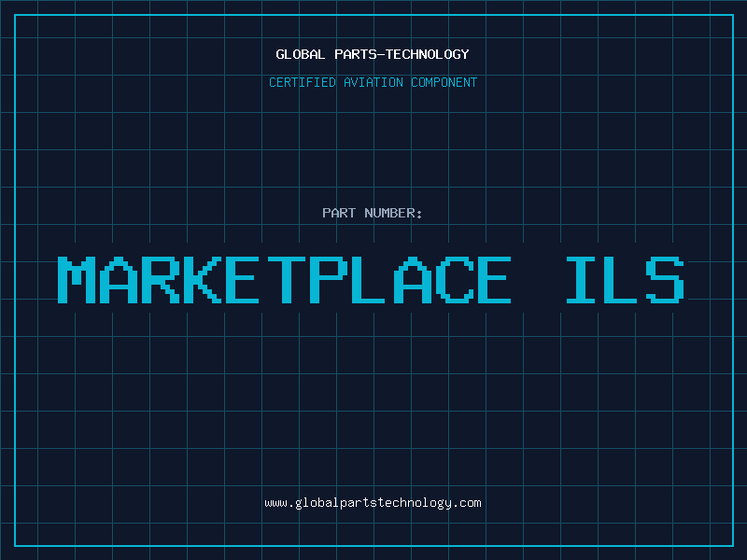Select the big letter S in ILS
The image size is (747, 560).
(669, 280)
